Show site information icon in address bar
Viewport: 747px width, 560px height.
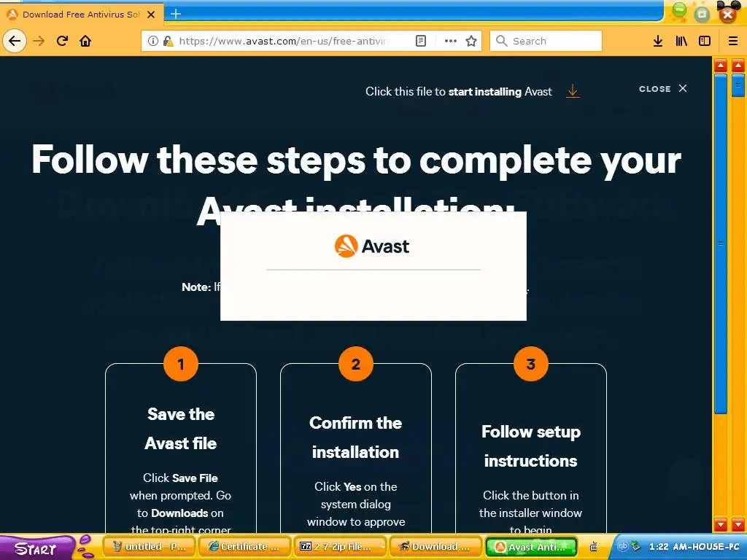coord(153,41)
